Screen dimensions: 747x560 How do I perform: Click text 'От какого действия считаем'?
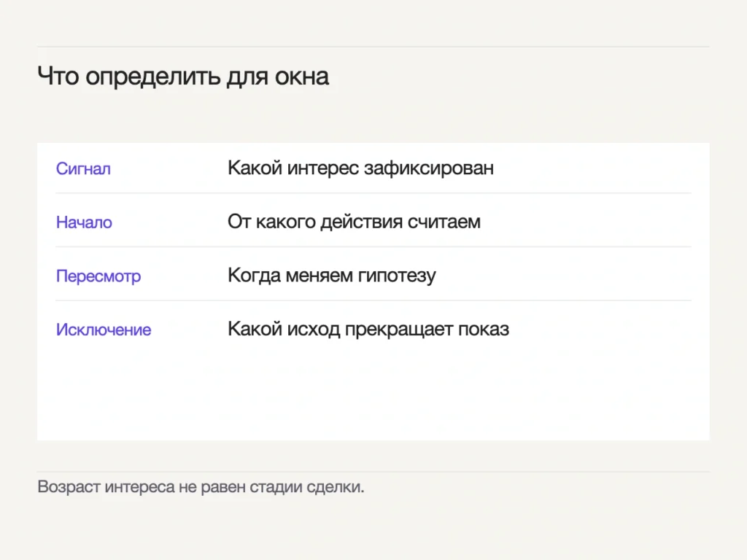[354, 222]
